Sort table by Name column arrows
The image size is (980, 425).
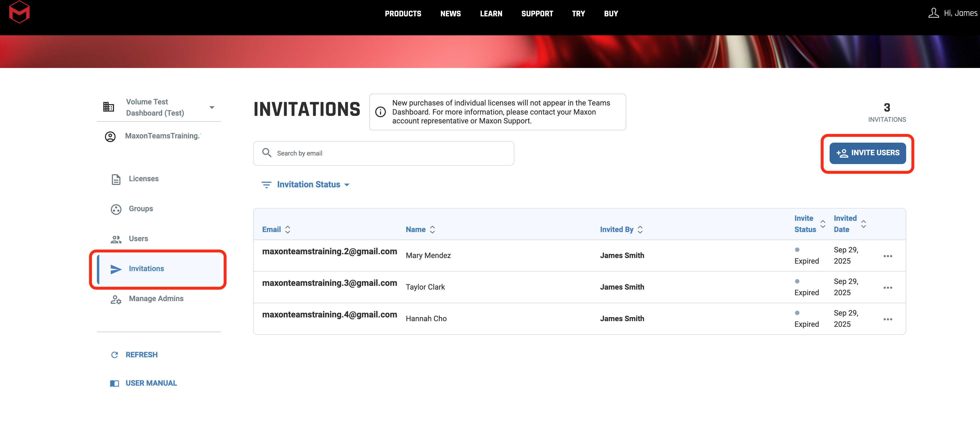pyautogui.click(x=432, y=229)
